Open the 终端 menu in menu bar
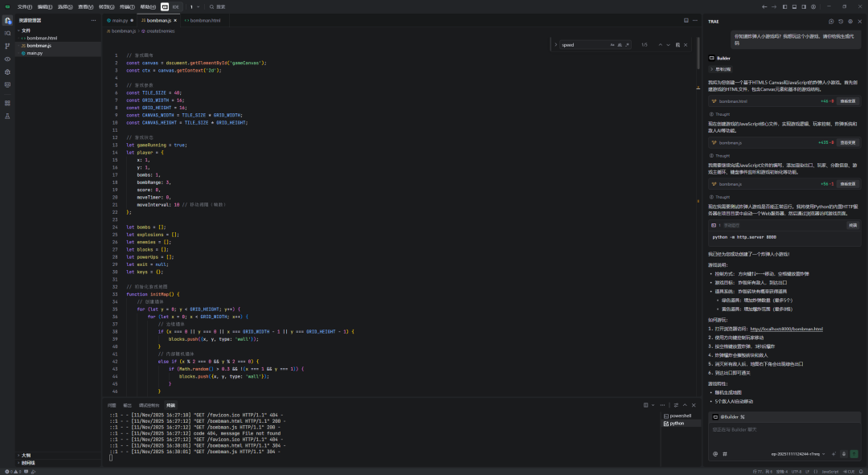This screenshot has height=475, width=868. (x=127, y=6)
